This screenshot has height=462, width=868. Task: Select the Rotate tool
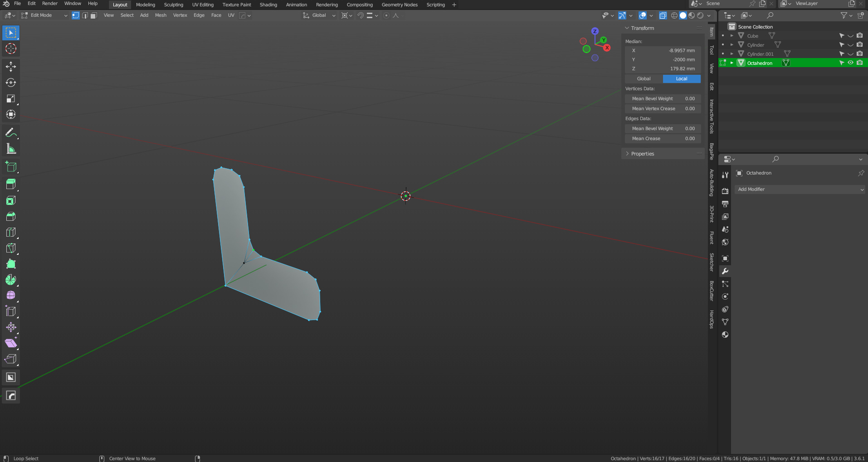point(11,83)
